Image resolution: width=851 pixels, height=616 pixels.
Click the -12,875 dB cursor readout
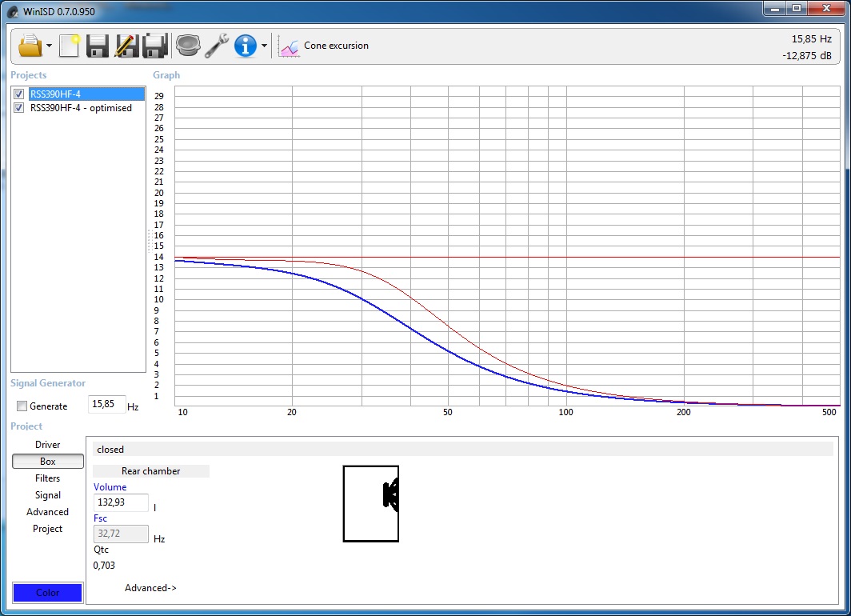807,55
